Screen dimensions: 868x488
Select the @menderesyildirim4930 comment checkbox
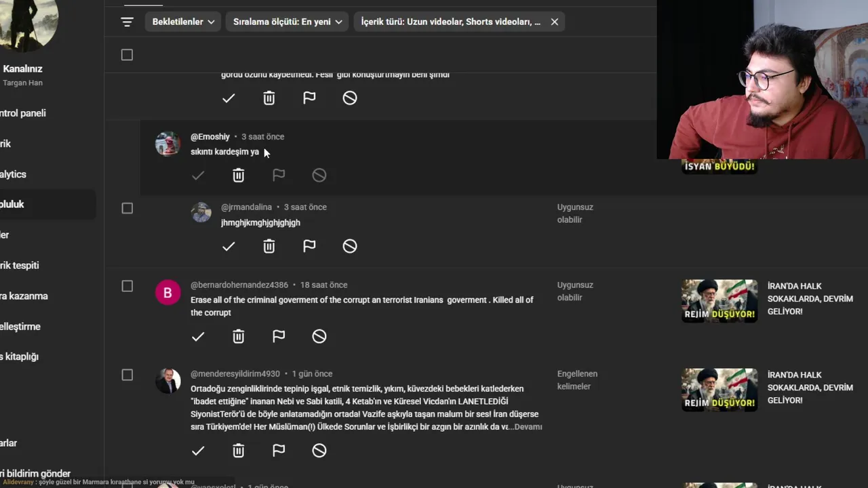coord(127,375)
